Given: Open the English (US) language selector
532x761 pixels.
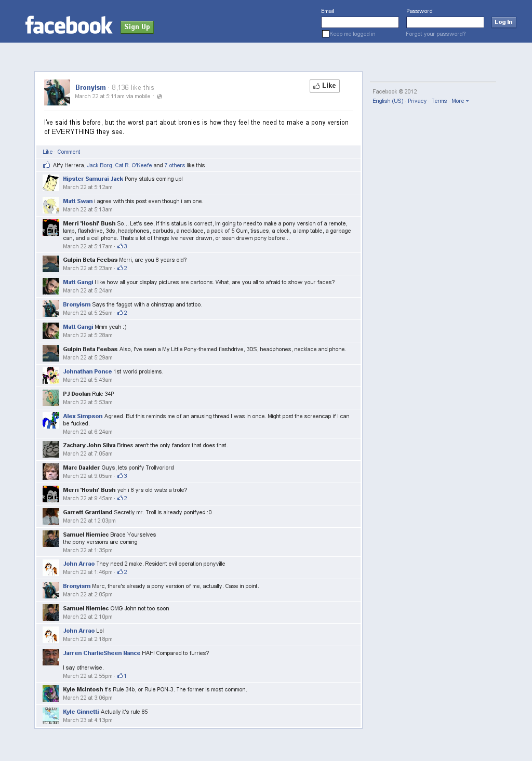Looking at the screenshot, I should pos(388,101).
